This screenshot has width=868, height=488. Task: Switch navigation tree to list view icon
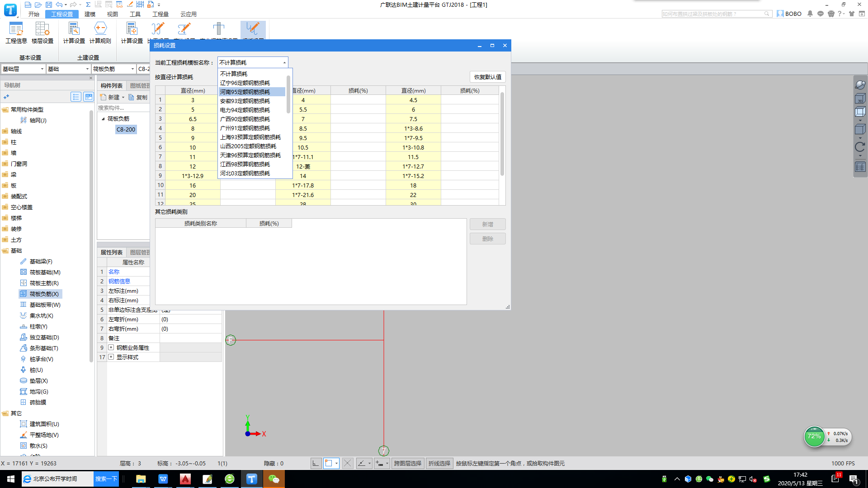[x=76, y=97]
